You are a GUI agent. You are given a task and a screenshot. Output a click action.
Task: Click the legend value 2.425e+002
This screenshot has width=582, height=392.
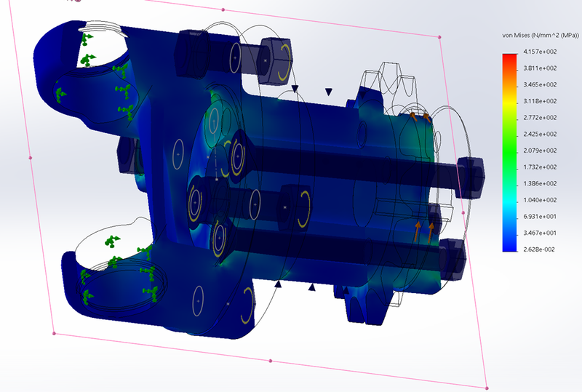coord(540,134)
